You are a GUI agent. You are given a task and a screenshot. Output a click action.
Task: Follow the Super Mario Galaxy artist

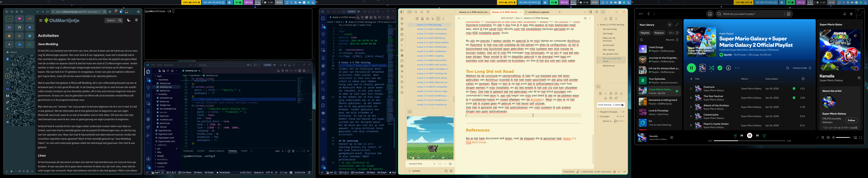click(851, 120)
